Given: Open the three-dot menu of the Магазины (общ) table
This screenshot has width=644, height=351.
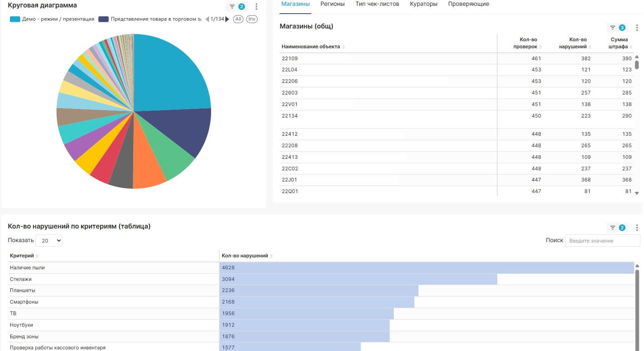Looking at the screenshot, I should tap(637, 28).
